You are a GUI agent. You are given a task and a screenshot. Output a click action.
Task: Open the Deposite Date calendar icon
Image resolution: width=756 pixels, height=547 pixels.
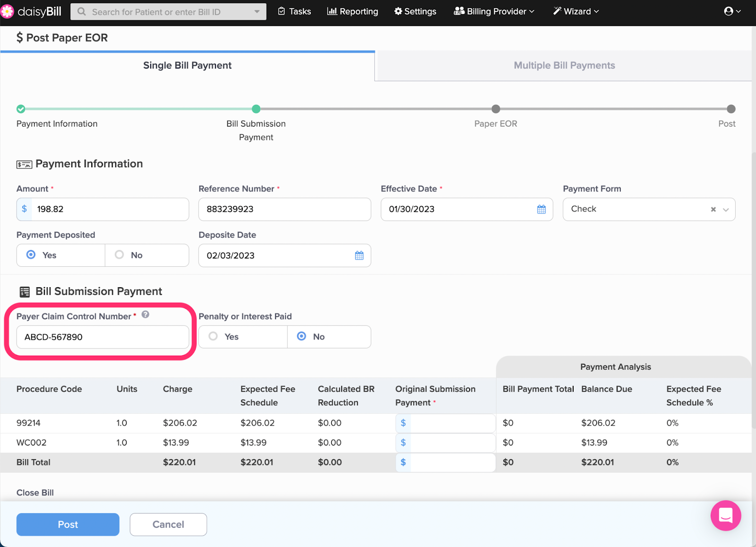click(359, 256)
